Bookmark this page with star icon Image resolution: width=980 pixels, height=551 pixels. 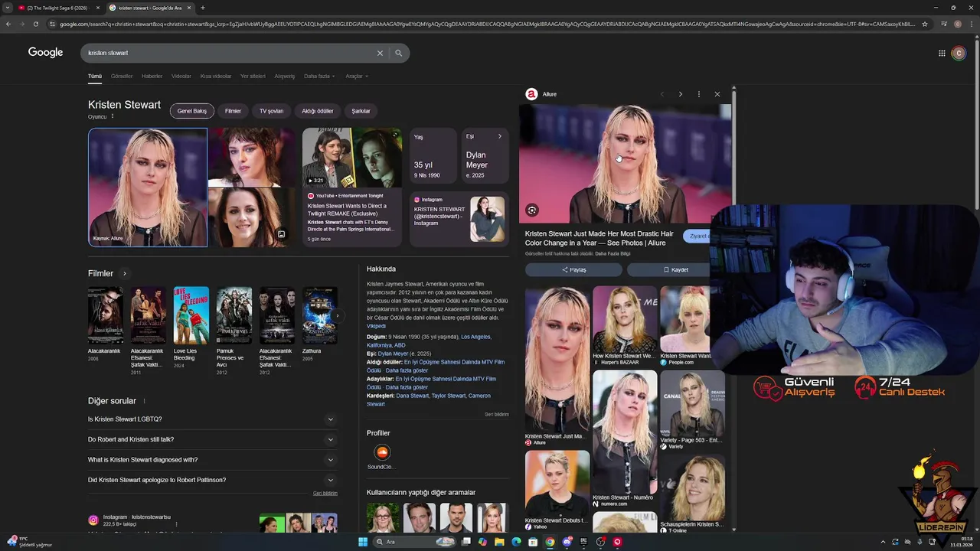coord(925,24)
